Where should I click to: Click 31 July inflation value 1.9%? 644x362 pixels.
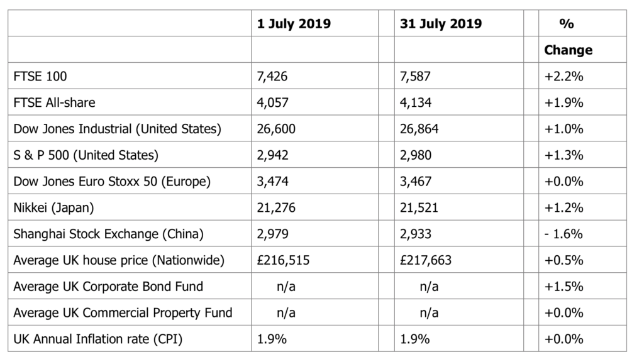pos(415,339)
